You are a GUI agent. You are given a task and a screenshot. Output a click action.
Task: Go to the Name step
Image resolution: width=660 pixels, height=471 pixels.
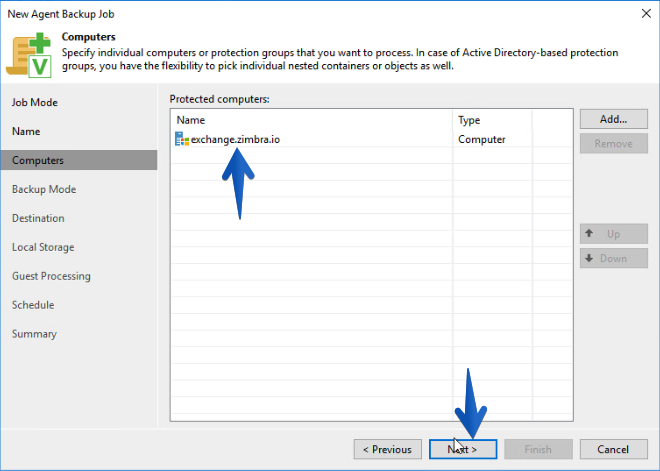(26, 131)
